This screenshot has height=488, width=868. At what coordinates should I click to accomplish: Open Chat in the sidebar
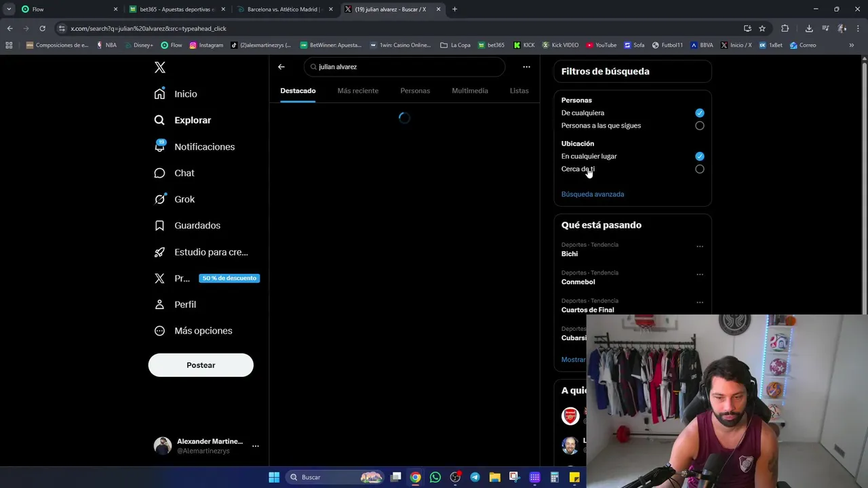tap(175, 173)
